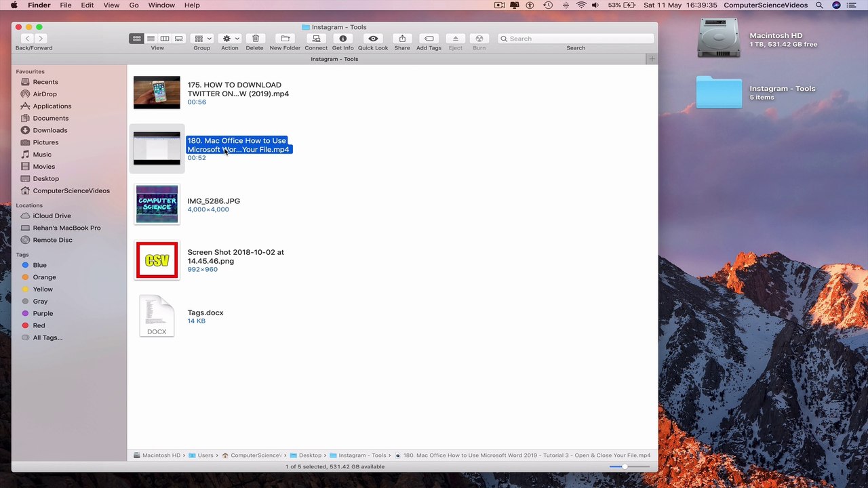Select the CSV screenshot thumbnail
Image resolution: width=868 pixels, height=488 pixels.
click(157, 260)
